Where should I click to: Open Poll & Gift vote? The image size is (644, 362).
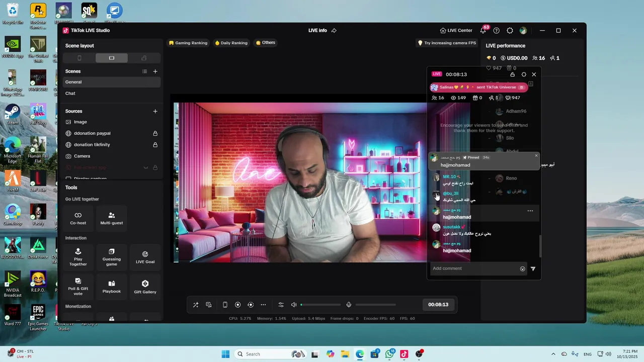(x=78, y=286)
